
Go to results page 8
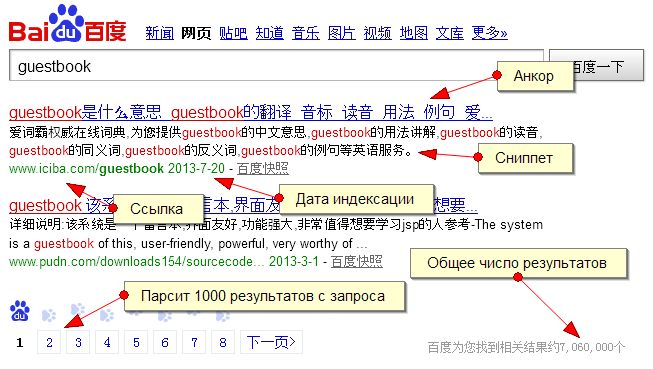(223, 342)
